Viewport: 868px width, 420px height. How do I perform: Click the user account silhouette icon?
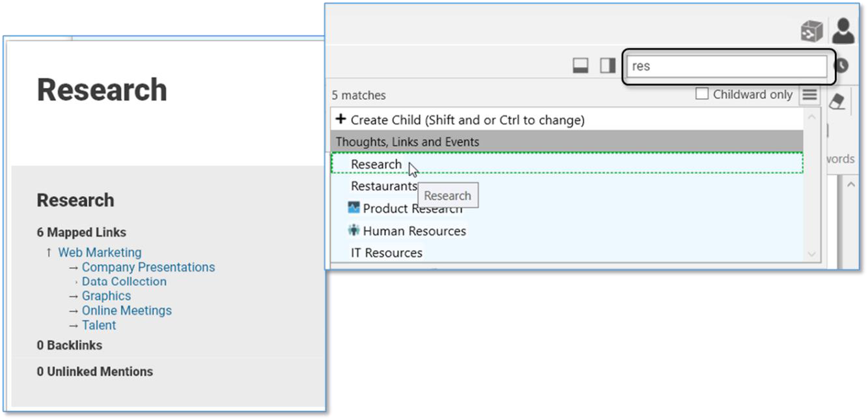point(843,30)
